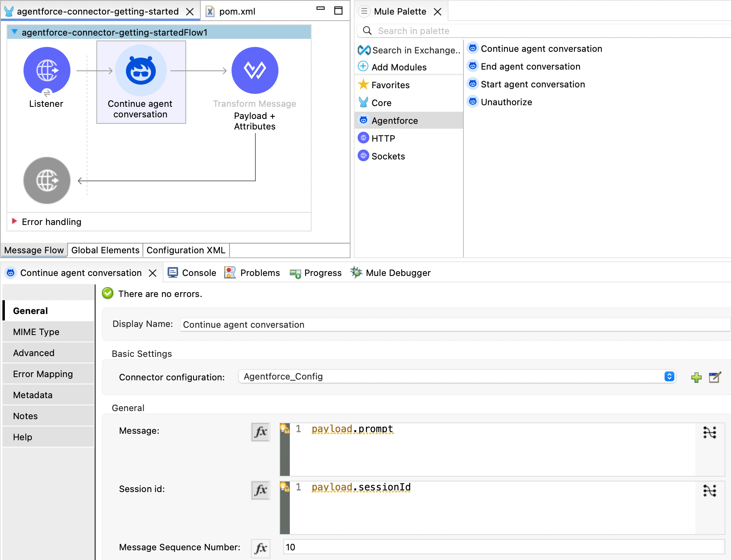This screenshot has height=560, width=731.
Task: Close the Mule Palette view
Action: click(x=438, y=12)
